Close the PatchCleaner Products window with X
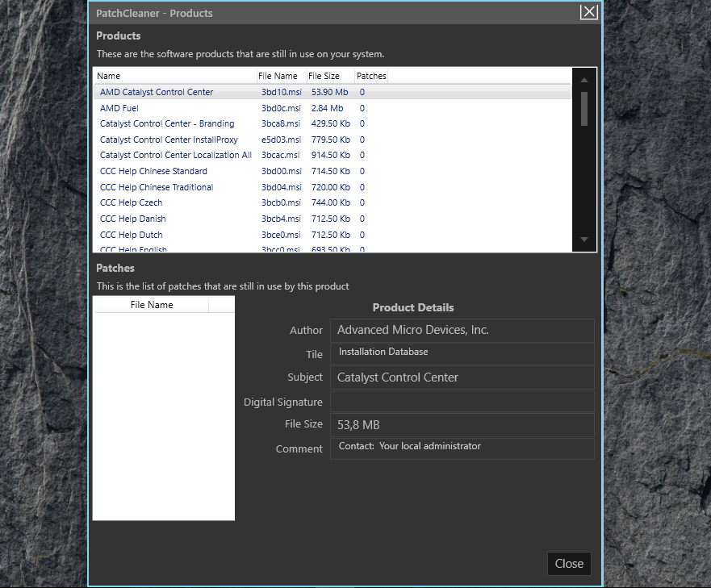Viewport: 711px width, 588px height. coord(589,11)
